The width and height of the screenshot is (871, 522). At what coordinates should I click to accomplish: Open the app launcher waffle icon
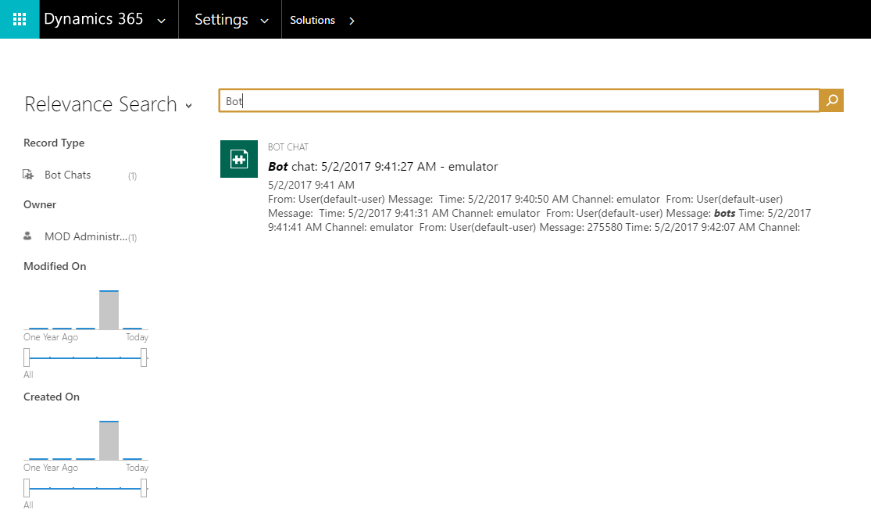(x=19, y=19)
